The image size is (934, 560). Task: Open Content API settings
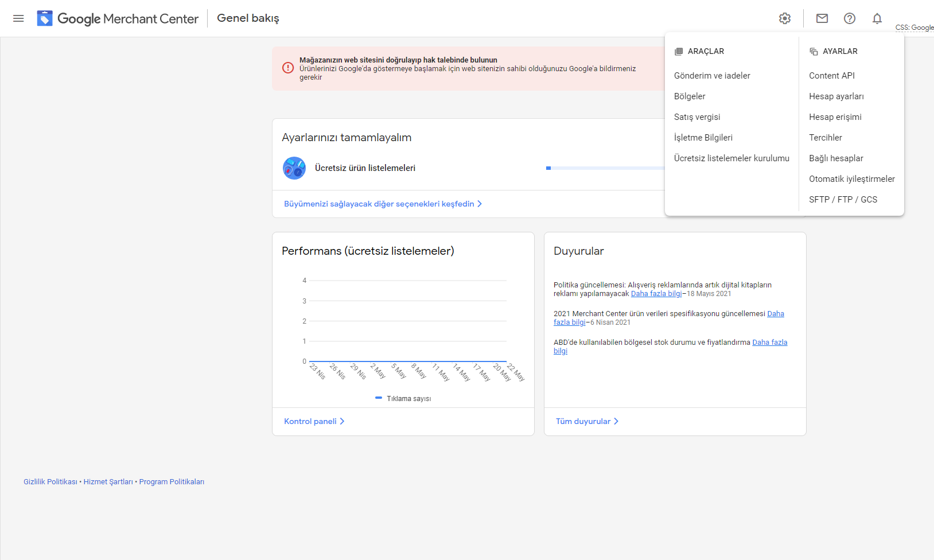[x=832, y=76]
